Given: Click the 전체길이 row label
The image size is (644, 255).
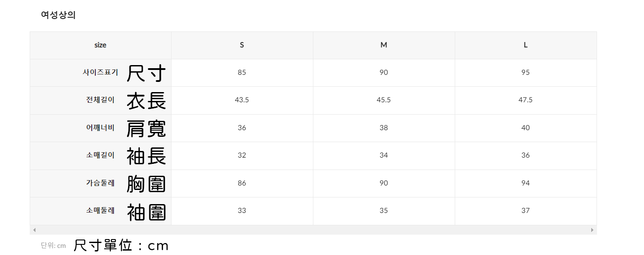Looking at the screenshot, I should [101, 100].
